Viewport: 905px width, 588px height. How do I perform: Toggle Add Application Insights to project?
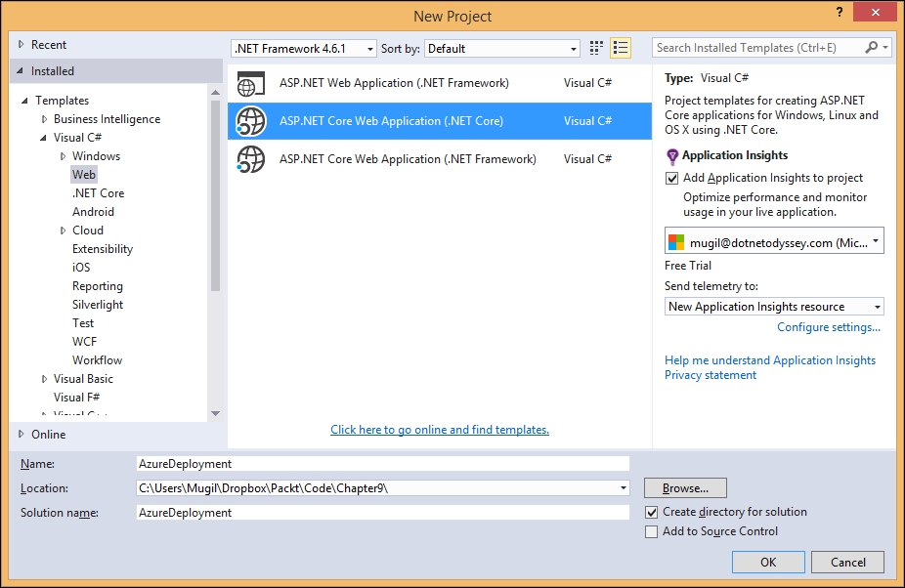(671, 178)
